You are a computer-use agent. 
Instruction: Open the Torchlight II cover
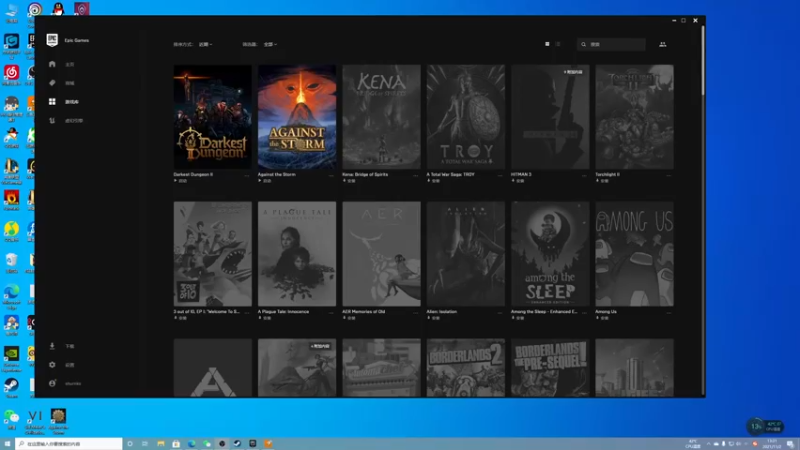click(635, 117)
